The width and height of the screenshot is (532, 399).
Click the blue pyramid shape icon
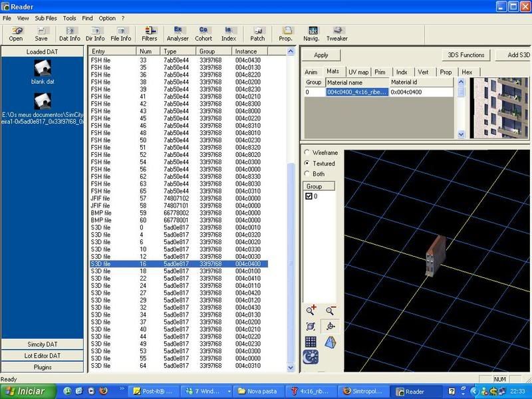(x=331, y=342)
